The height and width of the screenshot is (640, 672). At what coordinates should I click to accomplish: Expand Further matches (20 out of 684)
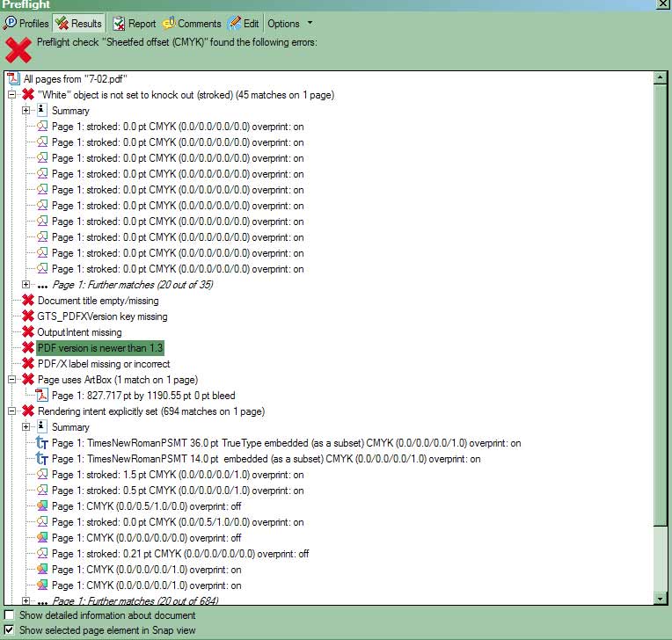coord(26,601)
